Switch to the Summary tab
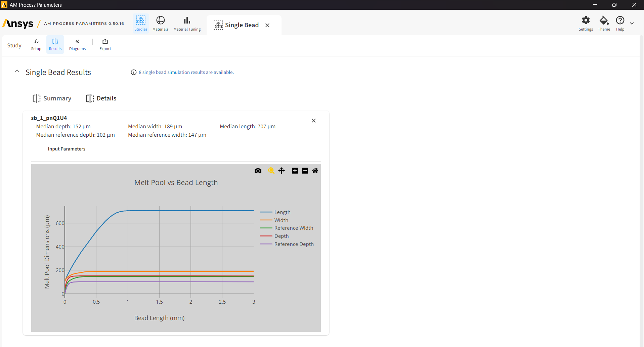 pyautogui.click(x=52, y=98)
